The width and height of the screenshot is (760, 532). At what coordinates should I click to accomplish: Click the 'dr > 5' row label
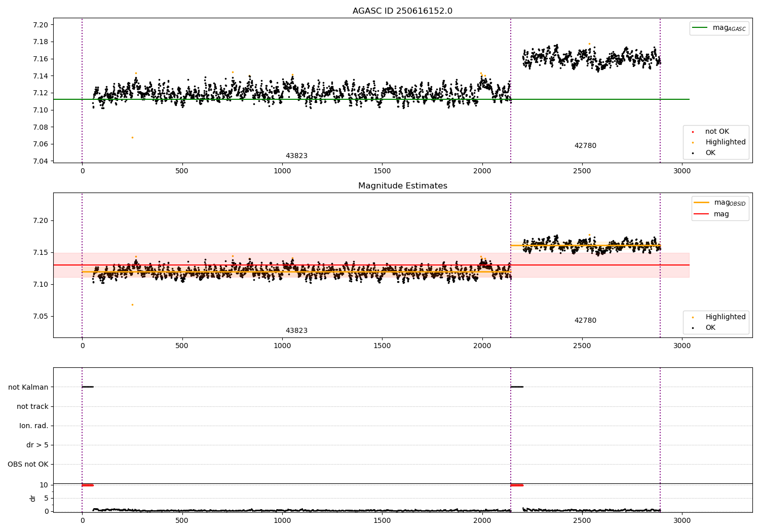(37, 445)
